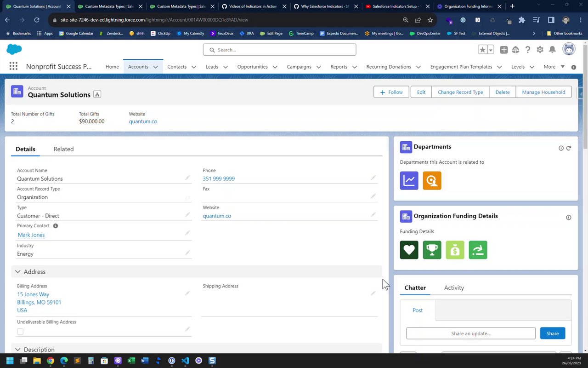588x368 pixels.
Task: Click the Salesforce global Search box
Action: click(x=279, y=50)
